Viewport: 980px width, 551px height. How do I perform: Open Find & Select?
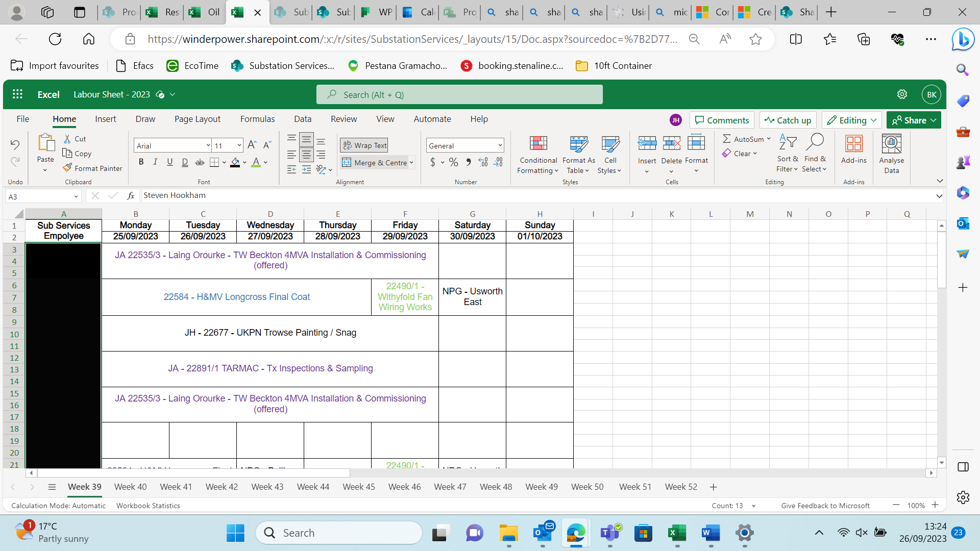point(815,154)
